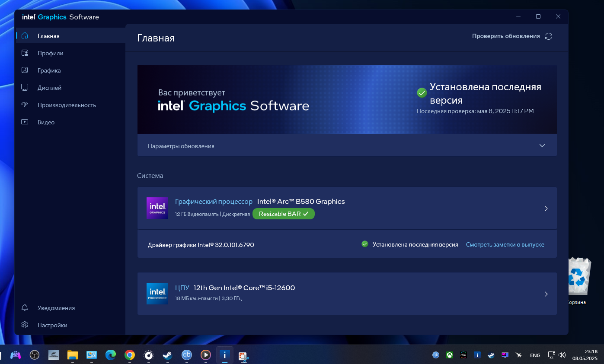This screenshot has height=364, width=604.
Task: Click the Intel Graphics logo in the GPU card
Action: click(157, 208)
